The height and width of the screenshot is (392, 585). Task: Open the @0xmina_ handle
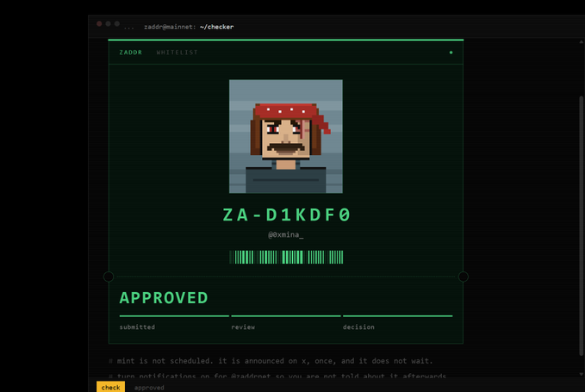[286, 234]
